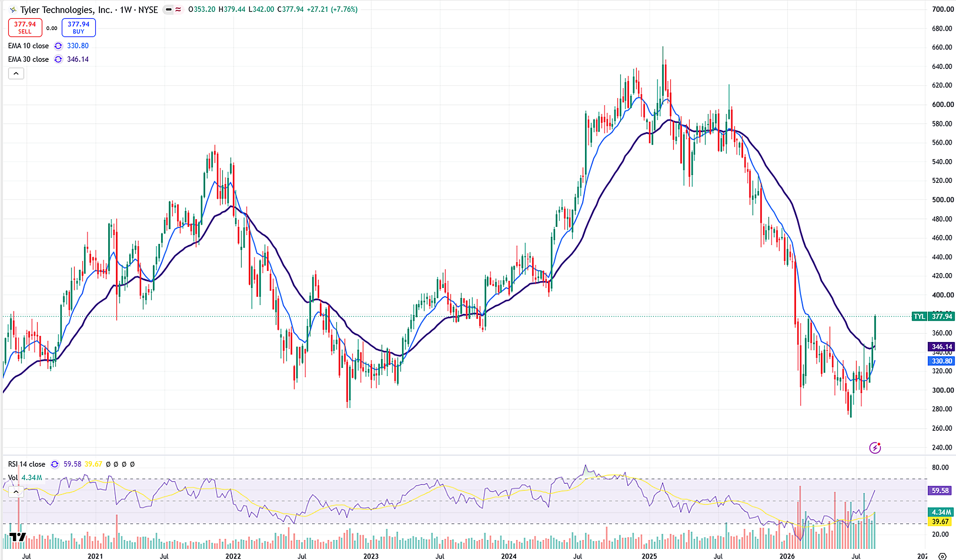Click the EMA 30 legend value 346.14
Screen dimensions: 956x560
coord(78,59)
